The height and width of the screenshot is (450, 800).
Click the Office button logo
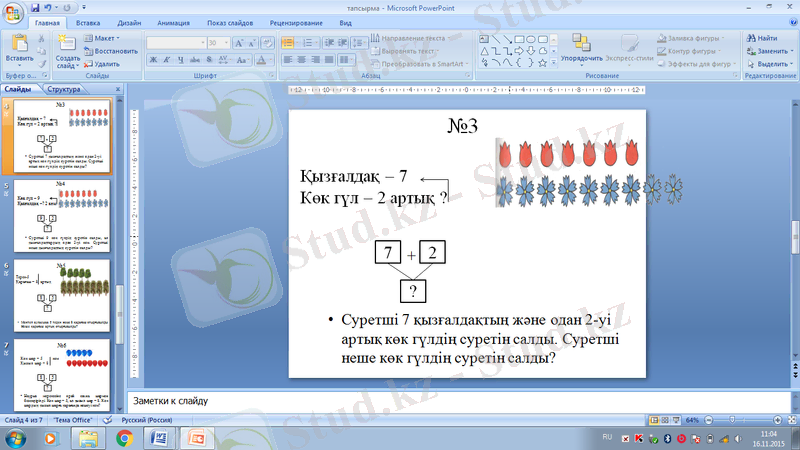17,12
